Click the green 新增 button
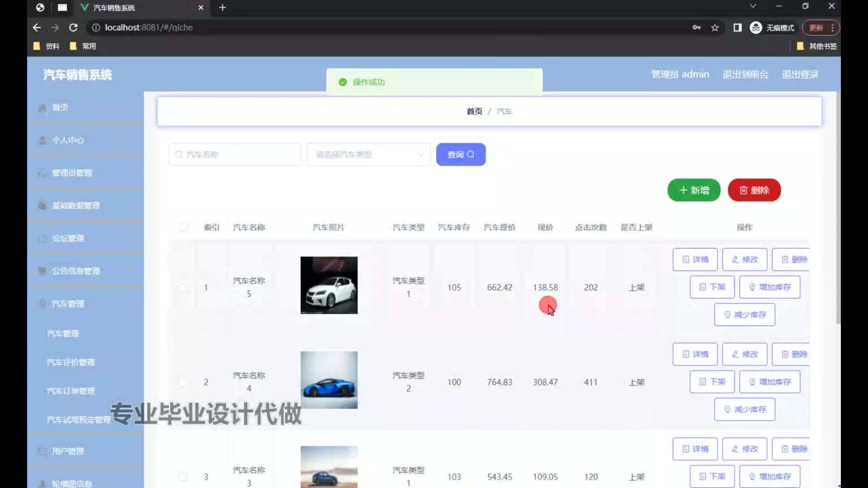Image resolution: width=868 pixels, height=488 pixels. 693,190
